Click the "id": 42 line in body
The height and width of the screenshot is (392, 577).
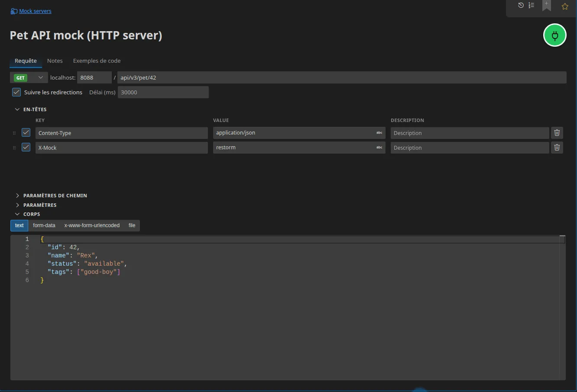coord(64,247)
